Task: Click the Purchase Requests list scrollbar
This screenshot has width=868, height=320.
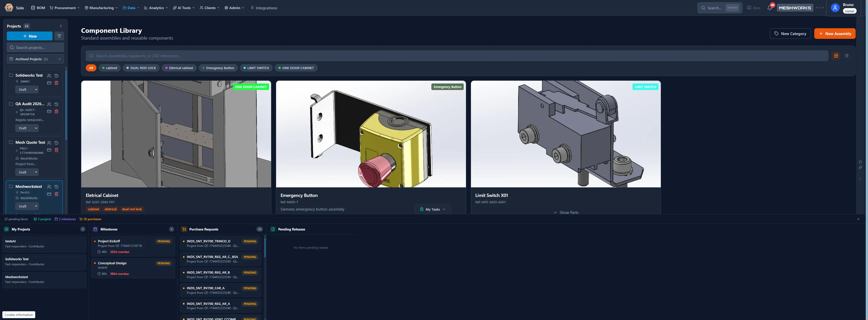Action: coord(265,247)
